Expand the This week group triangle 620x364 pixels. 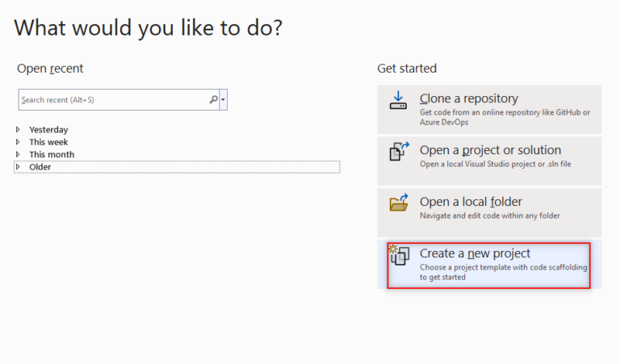19,142
